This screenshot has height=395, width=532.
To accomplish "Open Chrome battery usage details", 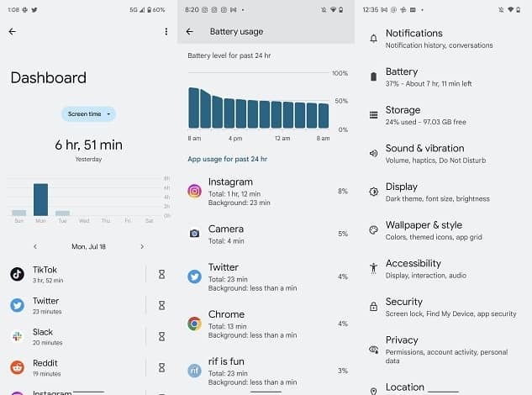I will click(266, 324).
